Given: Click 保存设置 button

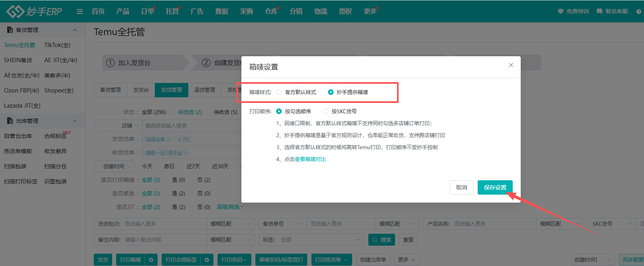Looking at the screenshot, I should [x=495, y=187].
